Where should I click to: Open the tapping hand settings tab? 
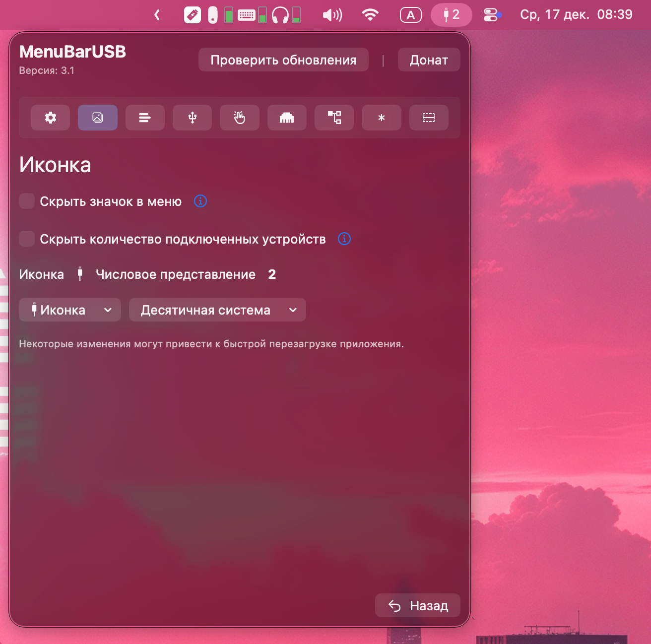click(x=240, y=118)
